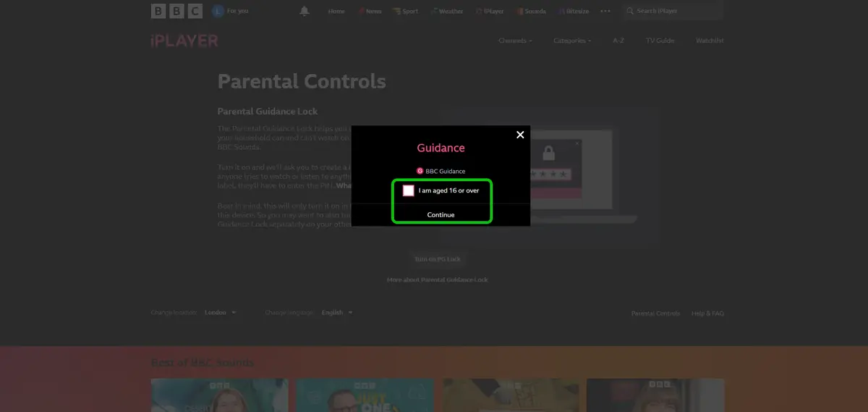Click the 'Guidance' dialog title

tap(441, 148)
